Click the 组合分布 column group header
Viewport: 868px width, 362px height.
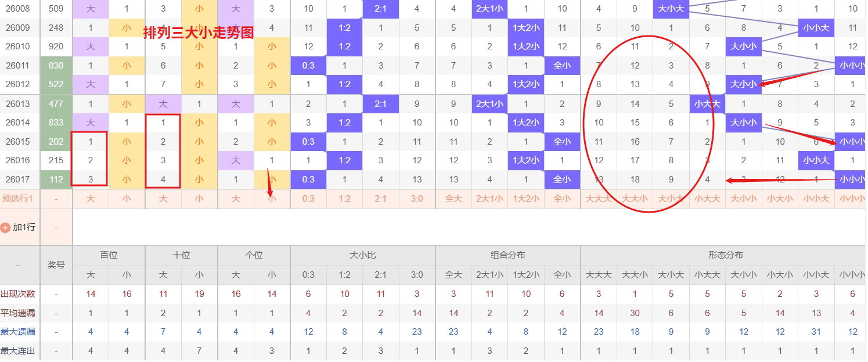point(508,255)
